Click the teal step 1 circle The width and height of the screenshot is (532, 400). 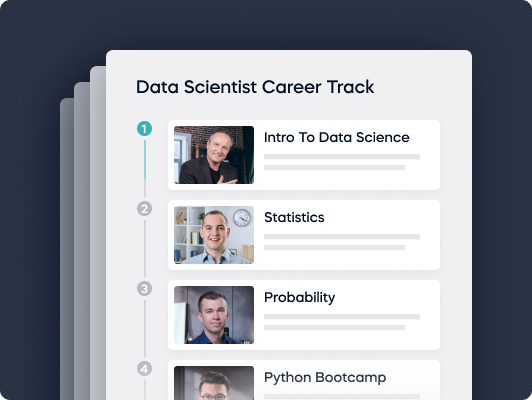(145, 129)
